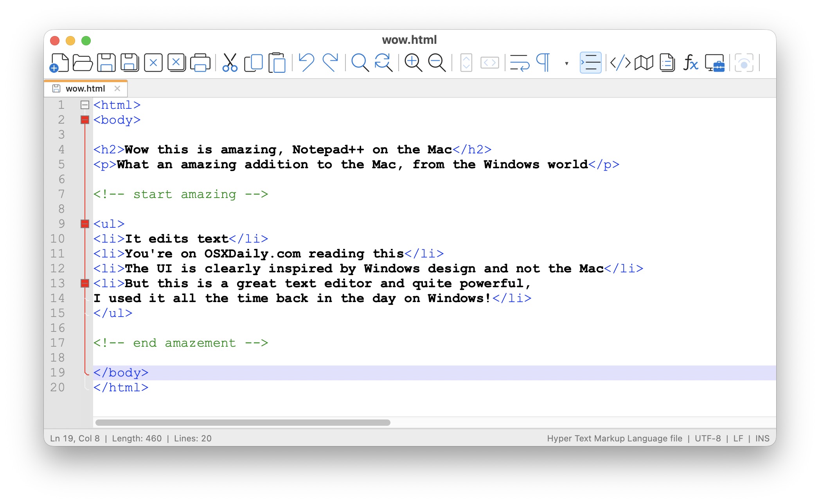Click the '</ul>' closing tag line
This screenshot has width=820, height=504.
tap(113, 313)
